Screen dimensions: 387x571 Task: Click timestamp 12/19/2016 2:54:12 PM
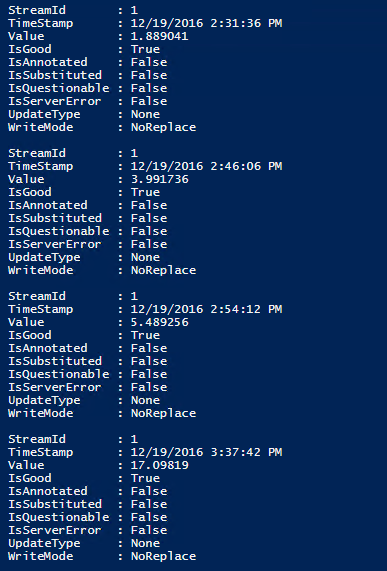[x=206, y=310]
